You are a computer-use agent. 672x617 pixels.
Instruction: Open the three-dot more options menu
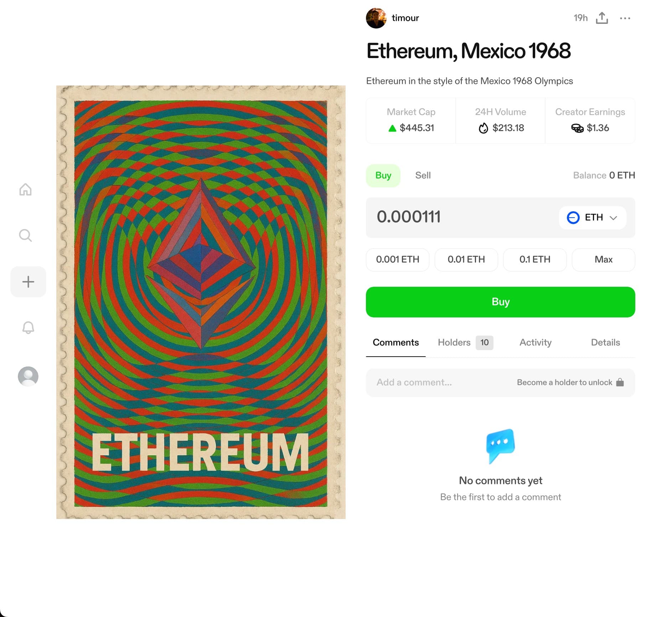625,18
